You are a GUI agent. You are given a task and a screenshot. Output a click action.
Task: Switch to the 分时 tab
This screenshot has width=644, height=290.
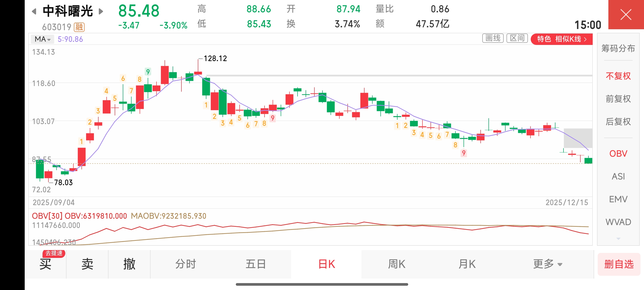pos(185,264)
